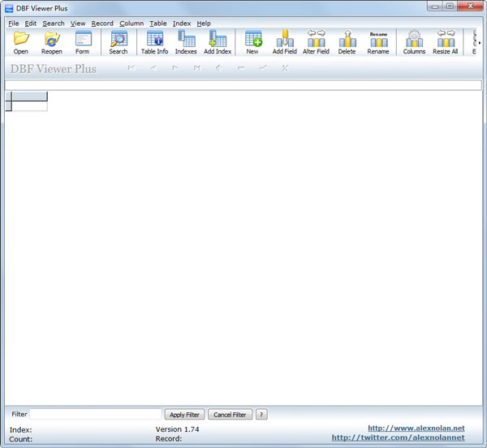Open the Table menu
Image resolution: width=487 pixels, height=448 pixels.
click(x=157, y=24)
